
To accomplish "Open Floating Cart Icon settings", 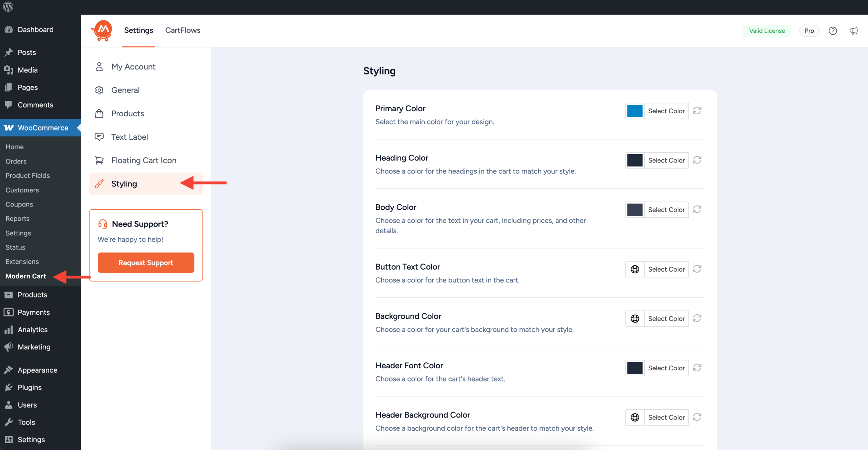I will [x=146, y=160].
